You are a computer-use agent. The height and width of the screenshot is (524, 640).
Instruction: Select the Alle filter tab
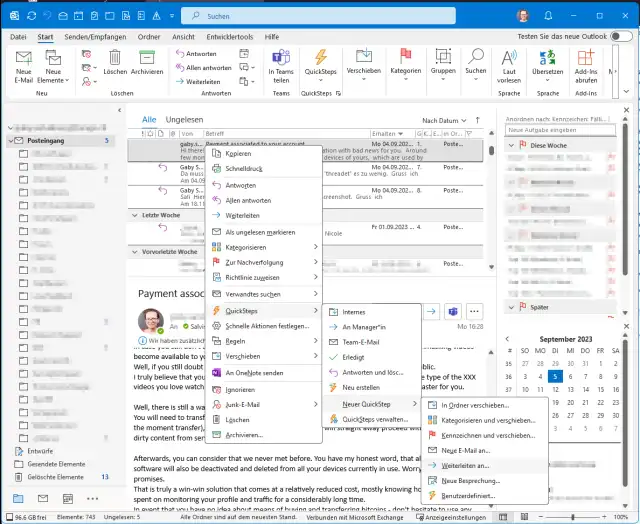tap(149, 120)
